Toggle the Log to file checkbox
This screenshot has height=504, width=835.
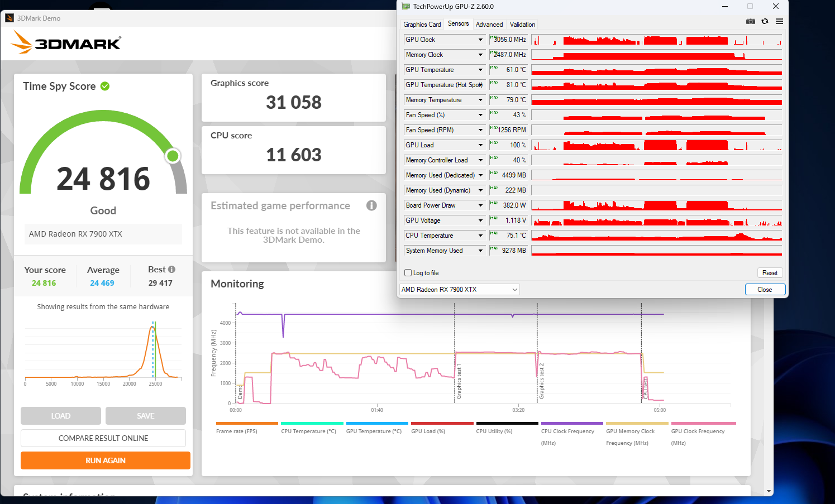click(x=408, y=273)
